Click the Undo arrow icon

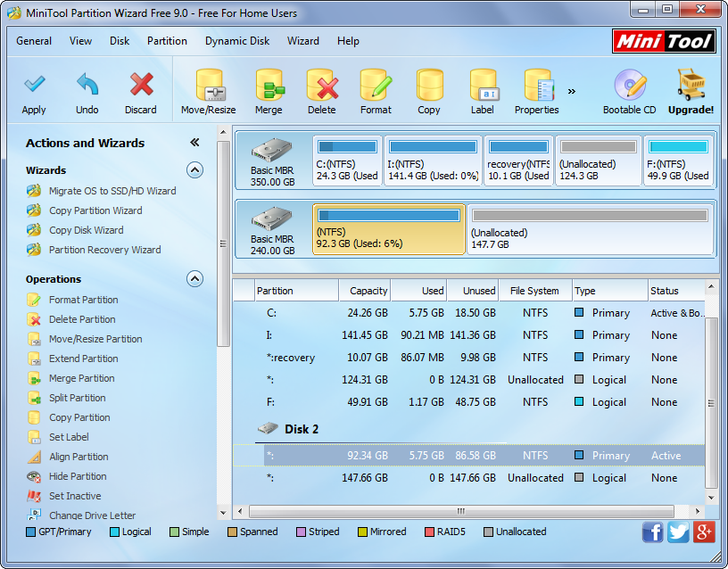point(87,84)
